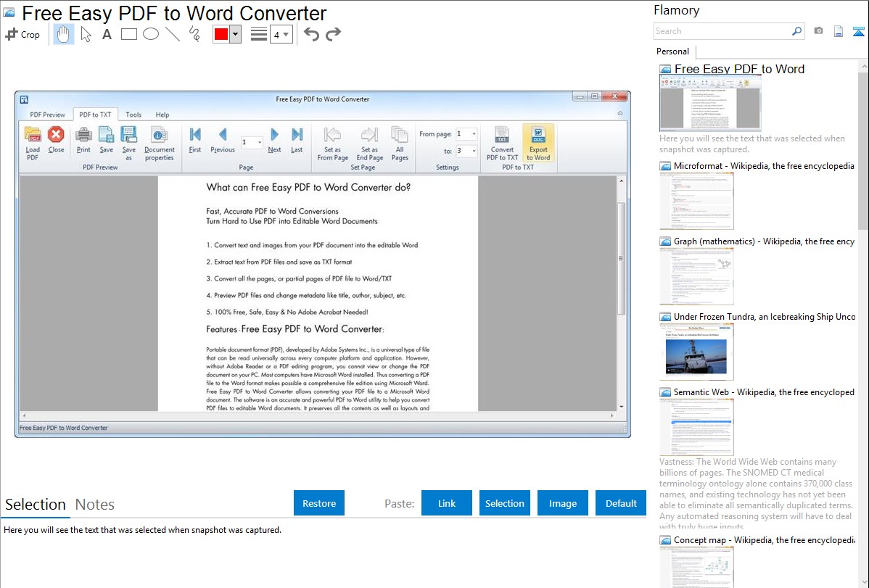Click the Restore button
The width and height of the screenshot is (869, 588).
pyautogui.click(x=319, y=503)
